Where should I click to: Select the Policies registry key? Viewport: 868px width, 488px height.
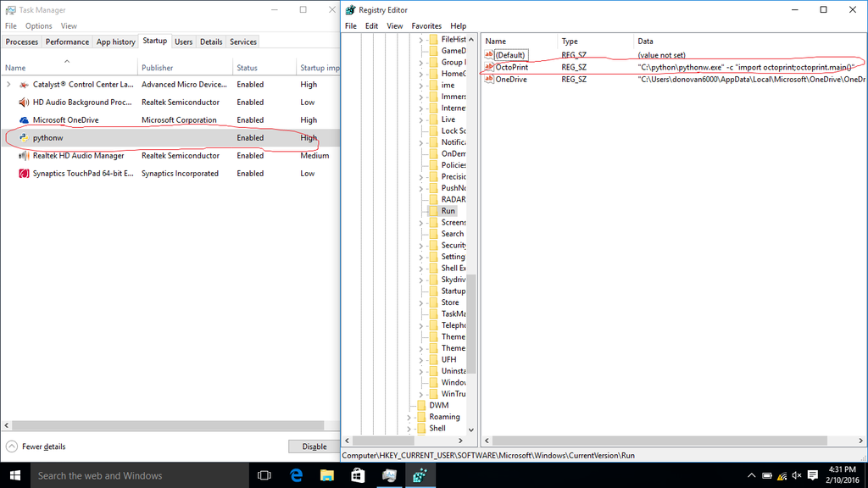(x=453, y=165)
